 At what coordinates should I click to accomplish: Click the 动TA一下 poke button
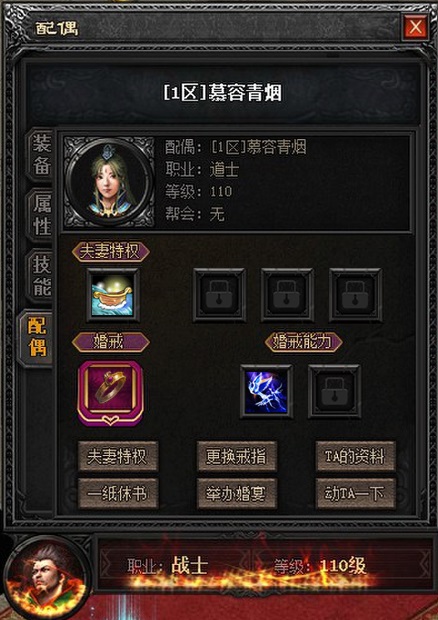(x=355, y=493)
